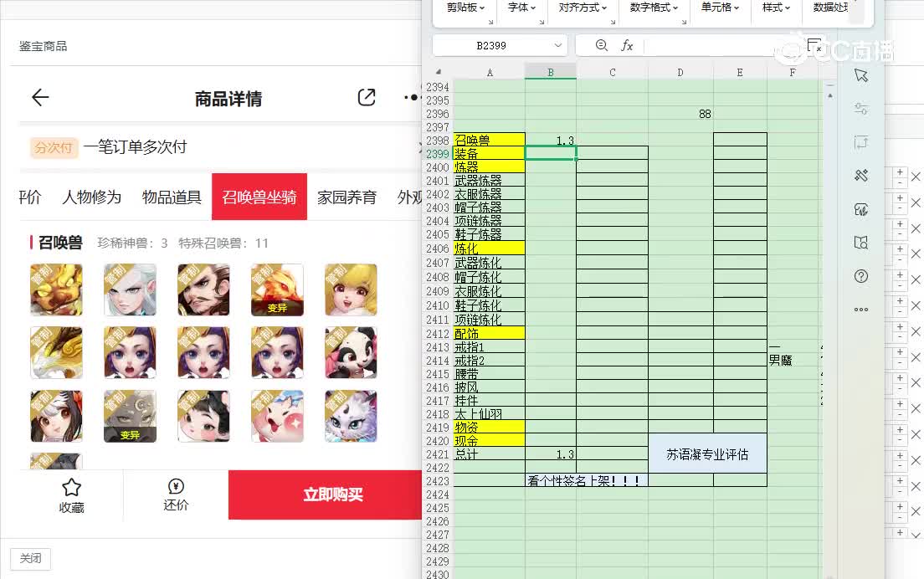924x579 pixels.
Task: Switch to the 人物修为 tab
Action: (x=92, y=197)
